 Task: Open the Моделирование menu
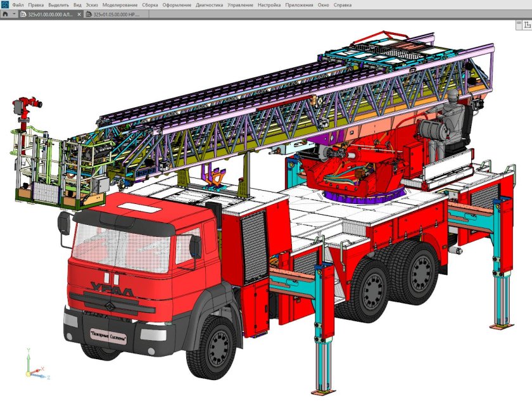(120, 4)
